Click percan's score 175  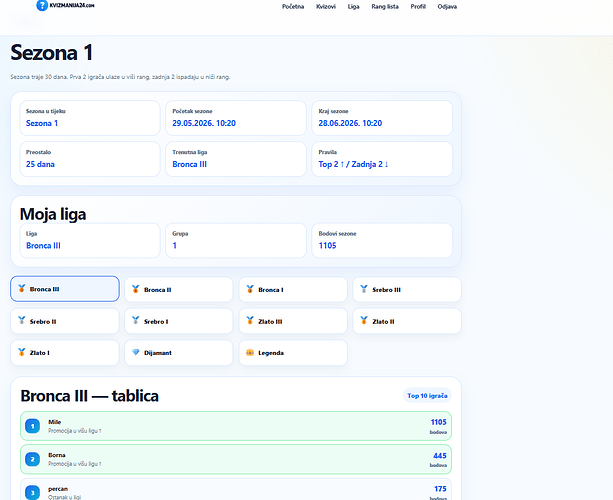(x=440, y=489)
